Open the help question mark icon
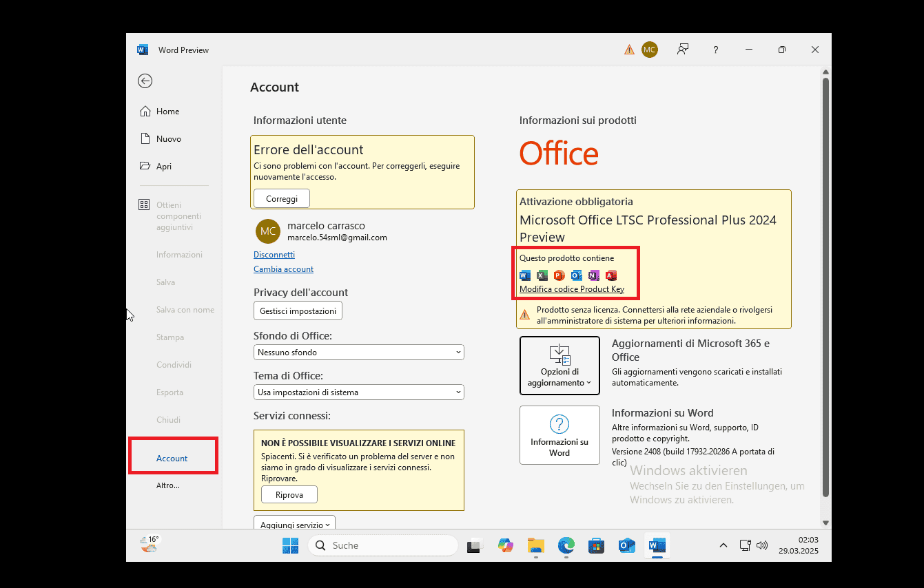Screen dimensions: 924x588 point(716,50)
